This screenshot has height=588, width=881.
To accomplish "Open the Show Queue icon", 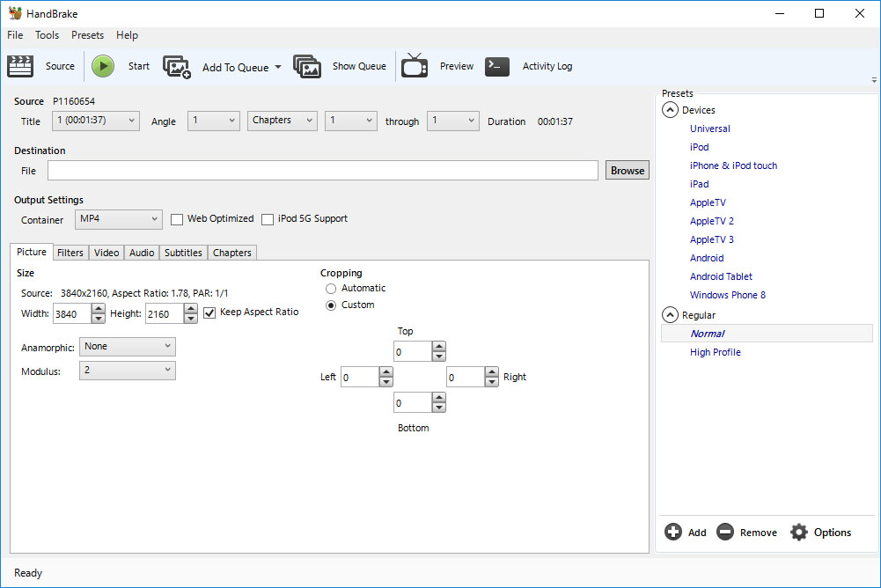I will (307, 66).
